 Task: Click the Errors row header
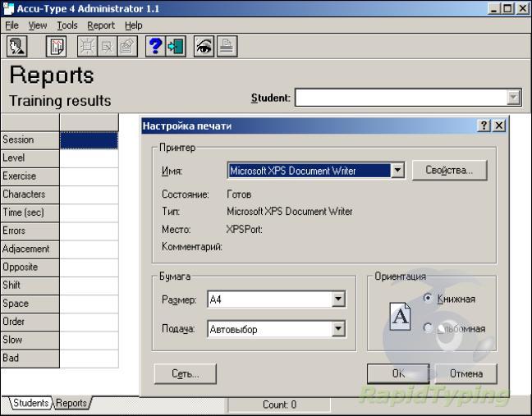pyautogui.click(x=30, y=231)
